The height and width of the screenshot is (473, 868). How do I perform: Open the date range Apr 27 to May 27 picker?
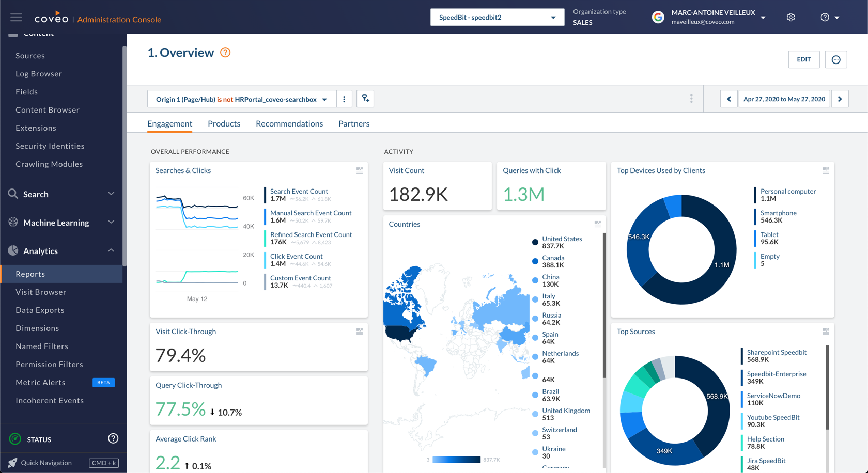coord(784,99)
